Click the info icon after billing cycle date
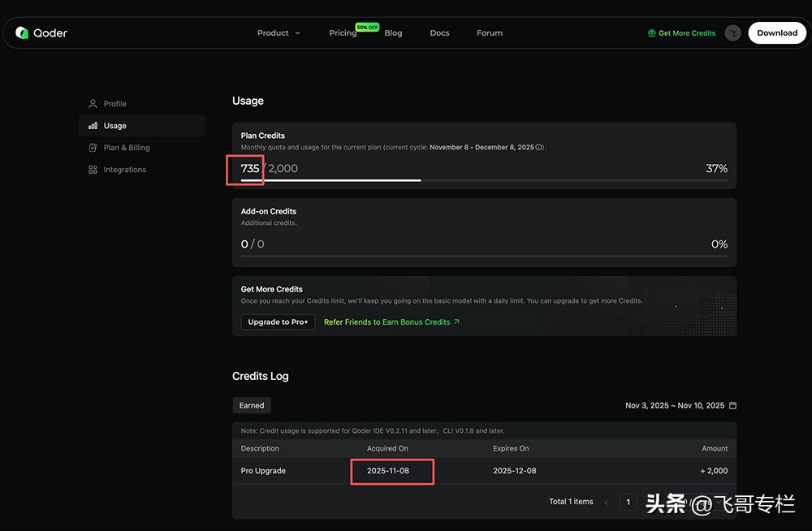Image resolution: width=812 pixels, height=531 pixels. 539,148
